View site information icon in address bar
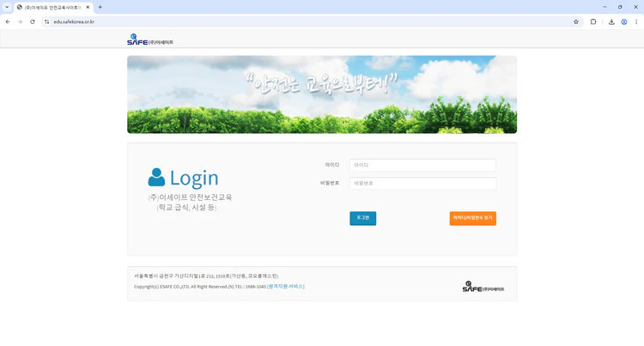The image size is (644, 346). (47, 21)
